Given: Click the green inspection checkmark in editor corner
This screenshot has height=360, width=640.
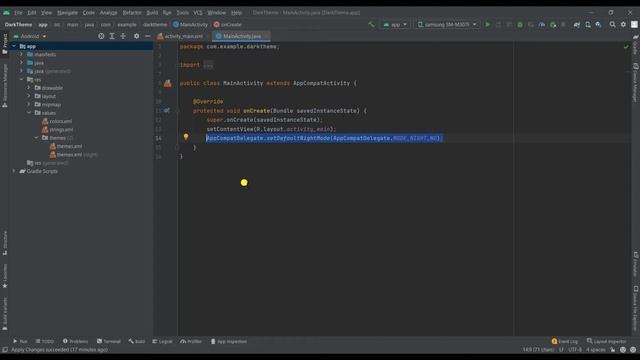Looking at the screenshot, I should [x=626, y=47].
